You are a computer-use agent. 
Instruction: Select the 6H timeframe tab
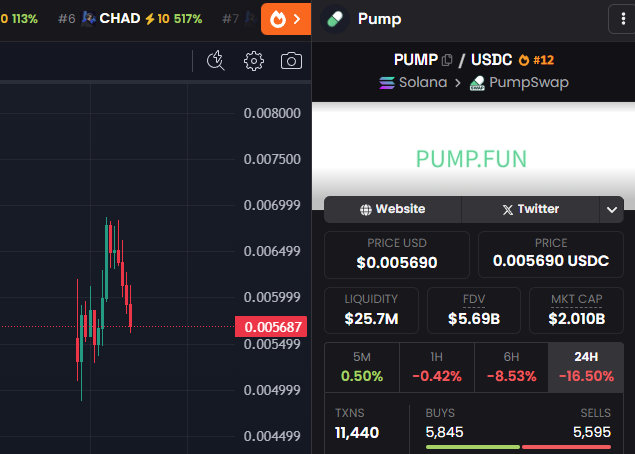pos(511,367)
